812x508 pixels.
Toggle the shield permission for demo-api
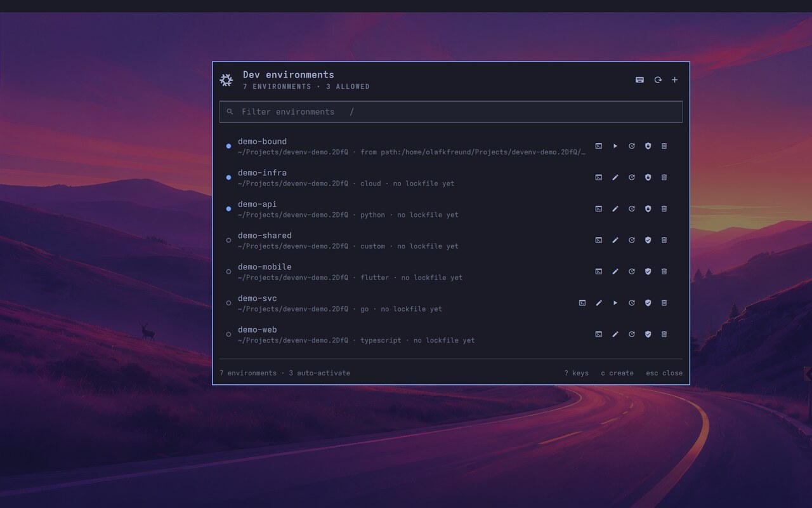648,209
